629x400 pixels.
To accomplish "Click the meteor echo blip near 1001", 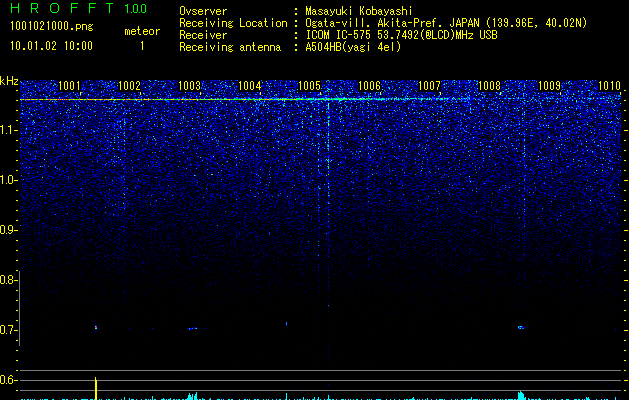I will click(96, 328).
